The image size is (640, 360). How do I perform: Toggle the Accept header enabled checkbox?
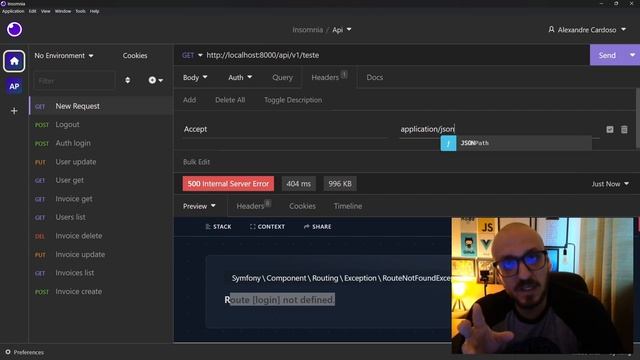tap(610, 129)
